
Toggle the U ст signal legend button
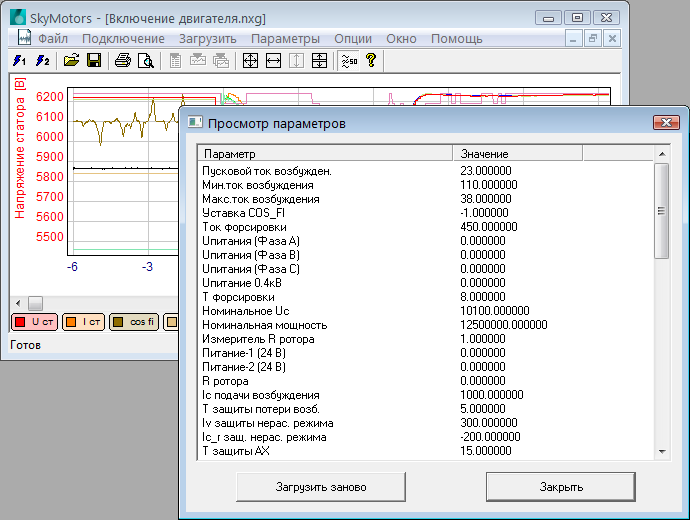[32, 322]
